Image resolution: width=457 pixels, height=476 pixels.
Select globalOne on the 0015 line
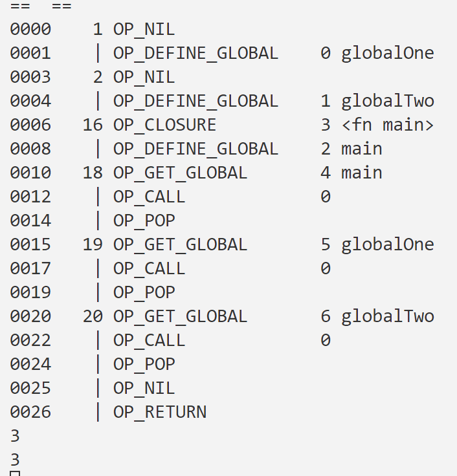click(x=388, y=244)
